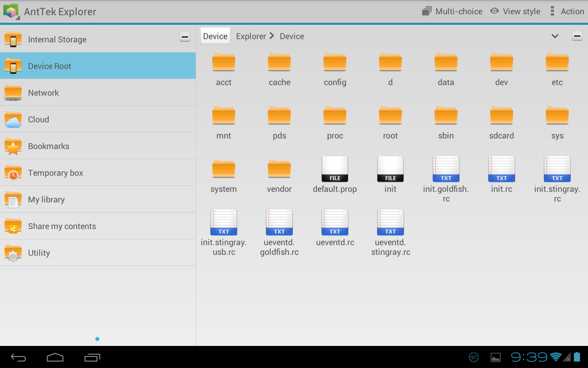Open the Cloud storage section

(39, 119)
